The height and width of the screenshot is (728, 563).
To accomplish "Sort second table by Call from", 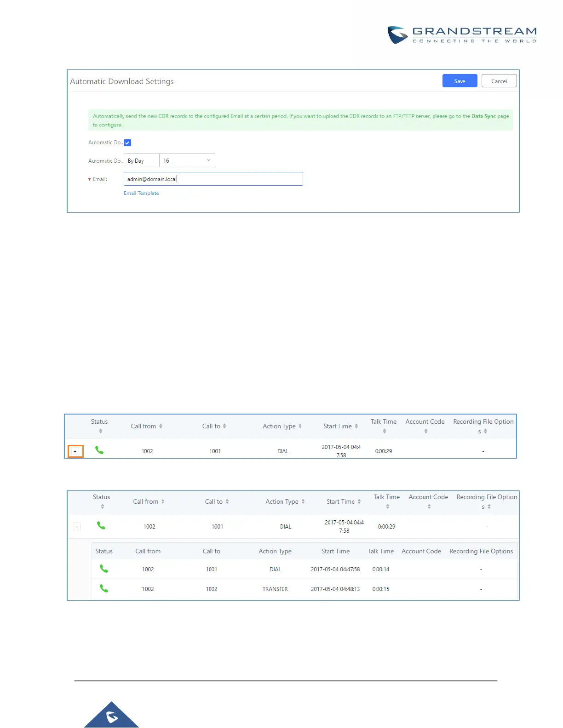I will [163, 501].
